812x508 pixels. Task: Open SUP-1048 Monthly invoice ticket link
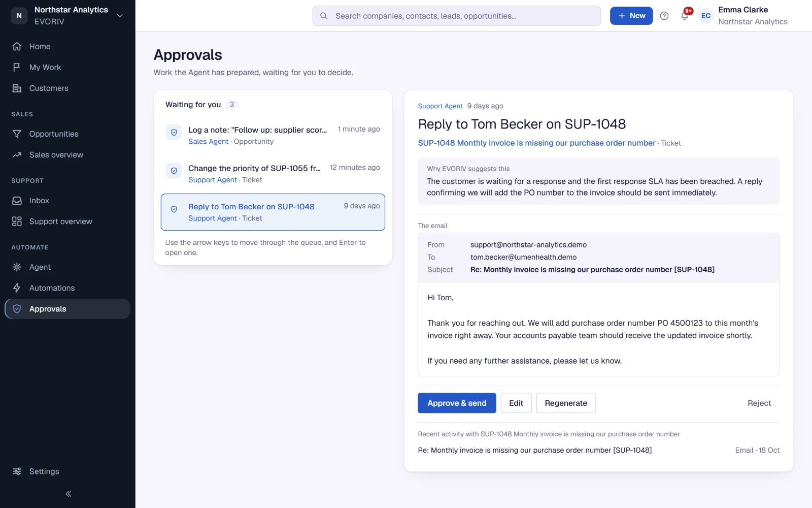[x=536, y=143]
